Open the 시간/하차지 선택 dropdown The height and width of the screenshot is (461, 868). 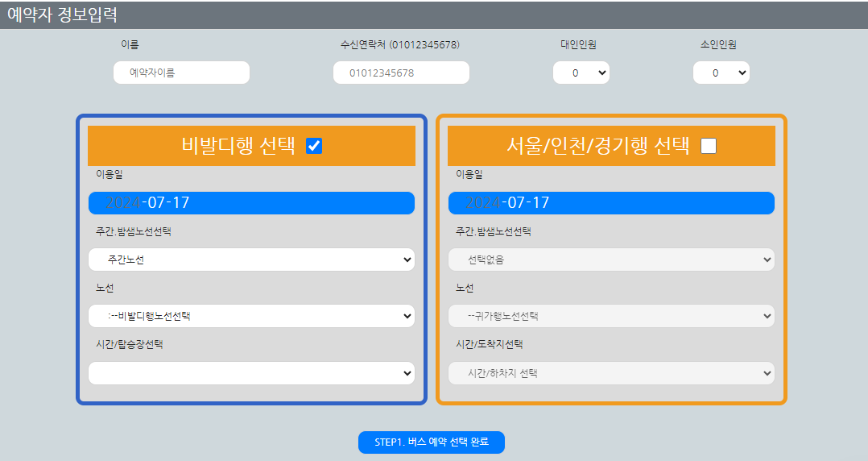[611, 373]
